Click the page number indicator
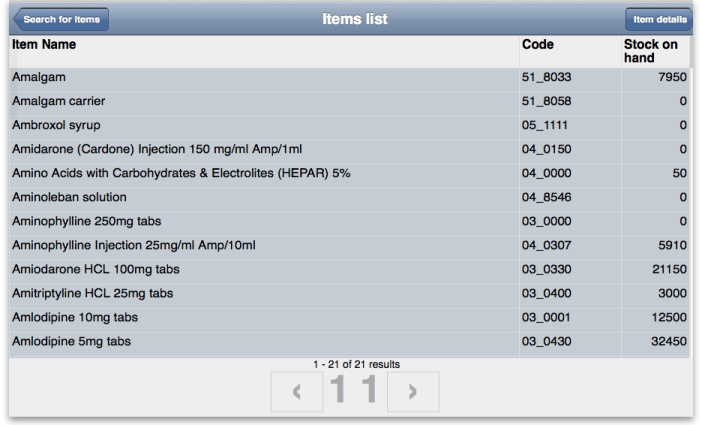The width and height of the screenshot is (702, 425). [x=355, y=391]
